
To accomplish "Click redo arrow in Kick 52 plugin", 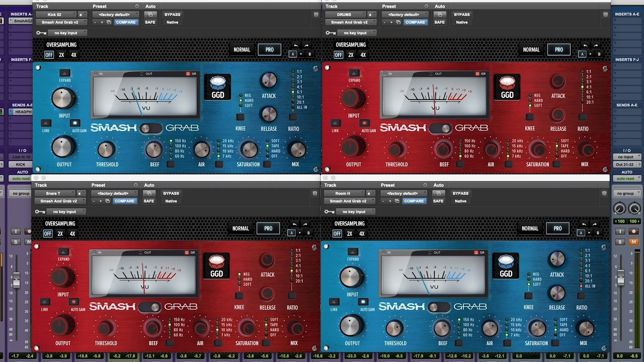I will [x=306, y=46].
